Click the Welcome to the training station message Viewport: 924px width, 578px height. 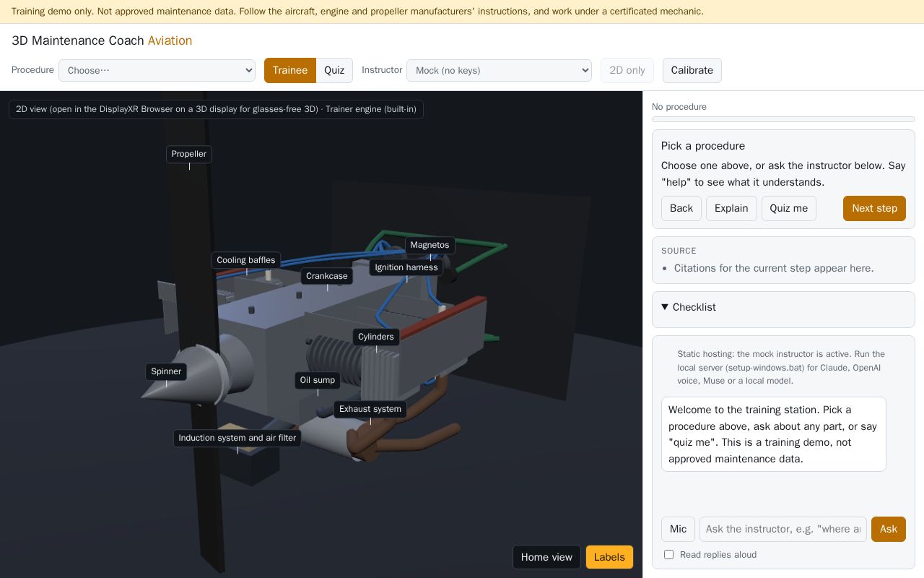click(774, 434)
